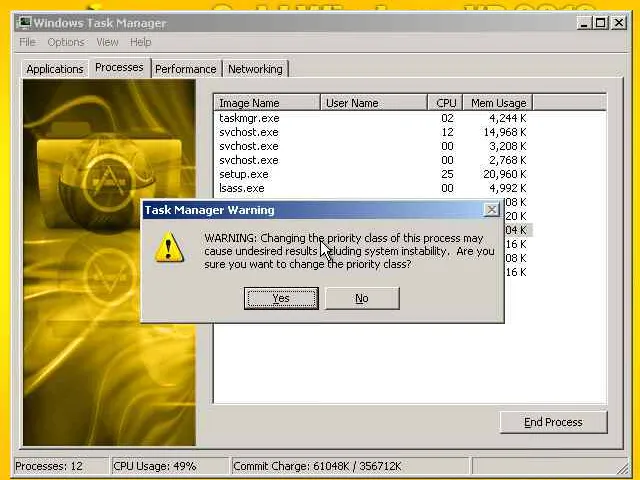Select the setup.exe process row

tap(373, 174)
